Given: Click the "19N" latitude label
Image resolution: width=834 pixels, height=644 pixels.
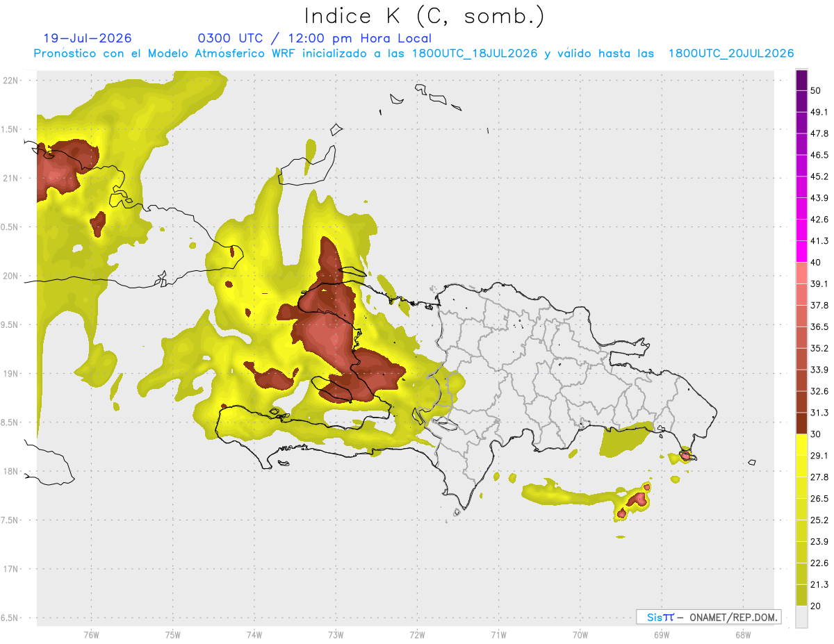Looking at the screenshot, I should (10, 374).
